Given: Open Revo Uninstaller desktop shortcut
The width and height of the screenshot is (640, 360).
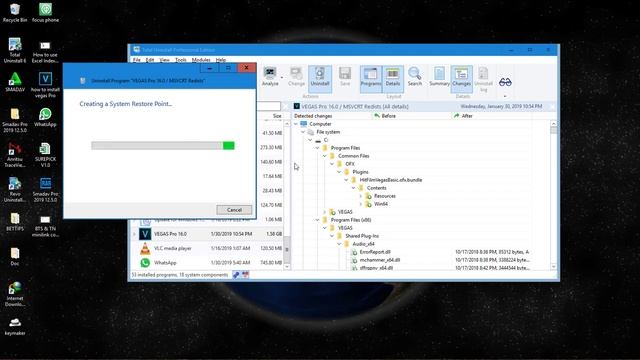Looking at the screenshot, I should [x=15, y=190].
